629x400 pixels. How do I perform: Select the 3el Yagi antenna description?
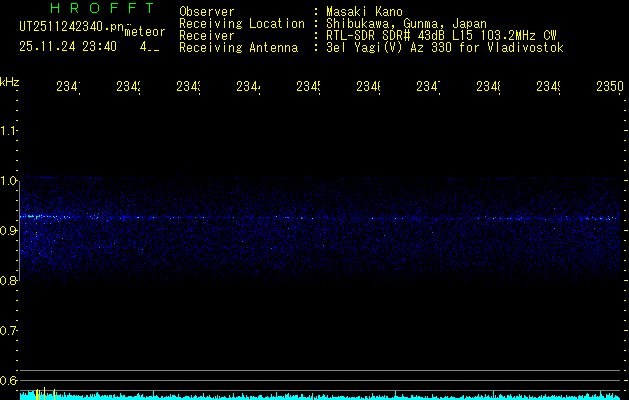coord(444,47)
